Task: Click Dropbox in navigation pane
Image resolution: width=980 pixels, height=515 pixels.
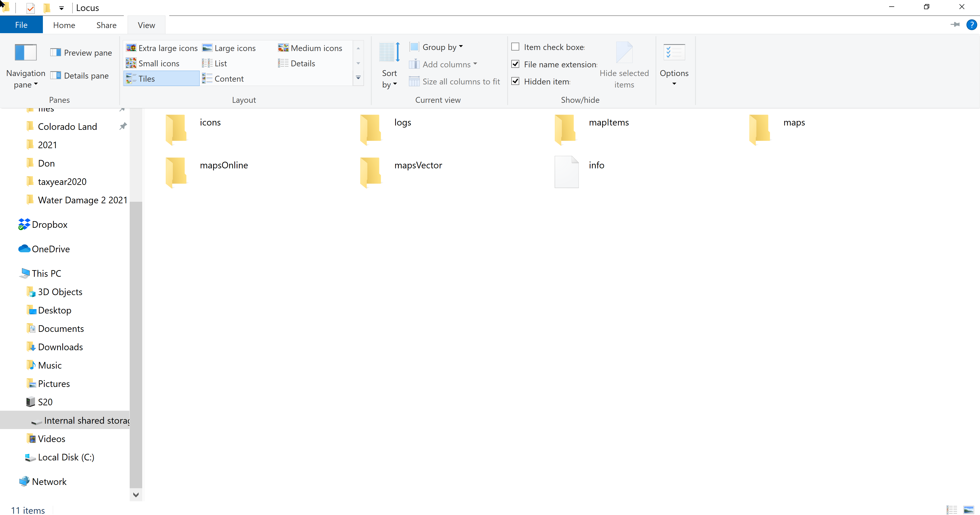Action: [x=50, y=225]
